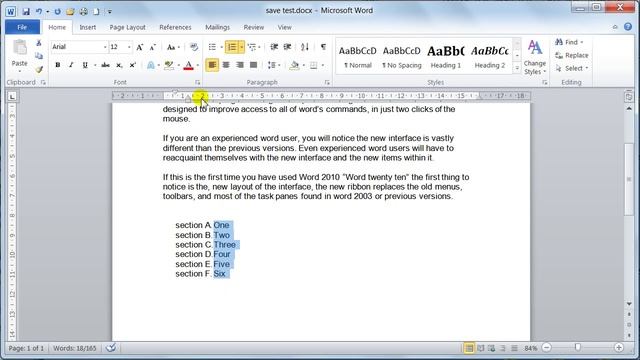Toggle Underline formatting
The width and height of the screenshot is (640, 360).
click(x=85, y=65)
